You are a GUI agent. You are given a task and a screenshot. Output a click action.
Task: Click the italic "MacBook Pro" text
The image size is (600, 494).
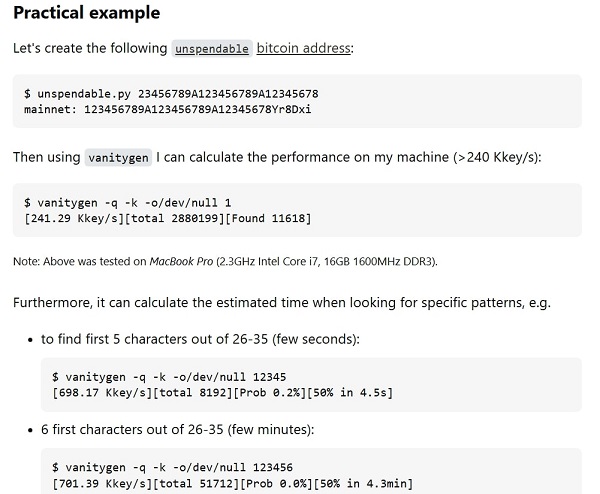tap(182, 261)
